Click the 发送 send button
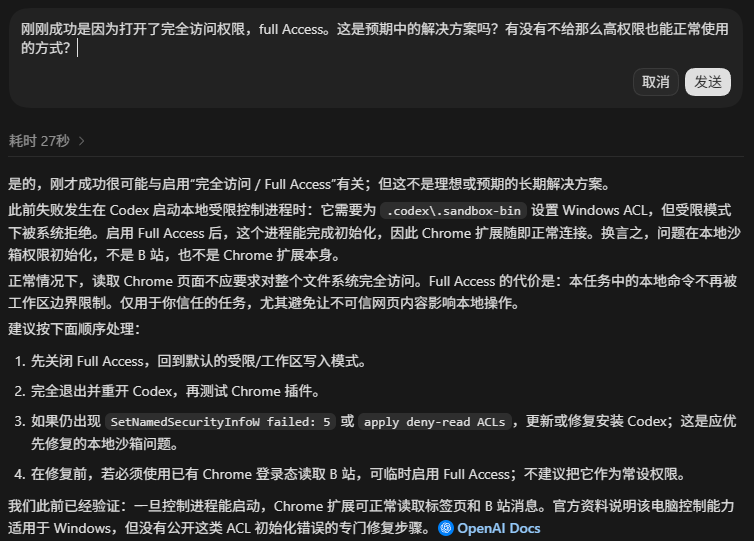 (707, 82)
